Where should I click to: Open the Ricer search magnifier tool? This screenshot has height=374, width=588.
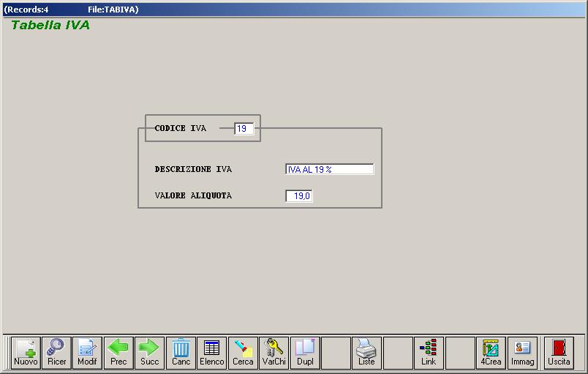coord(56,353)
